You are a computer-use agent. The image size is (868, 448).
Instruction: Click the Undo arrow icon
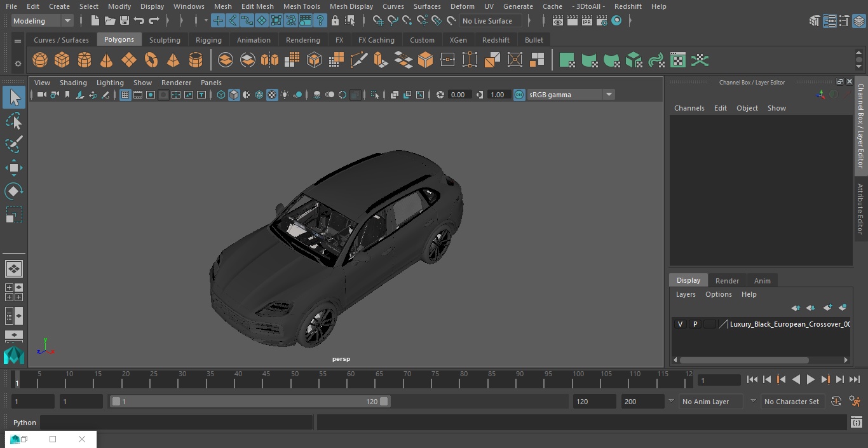coord(139,21)
